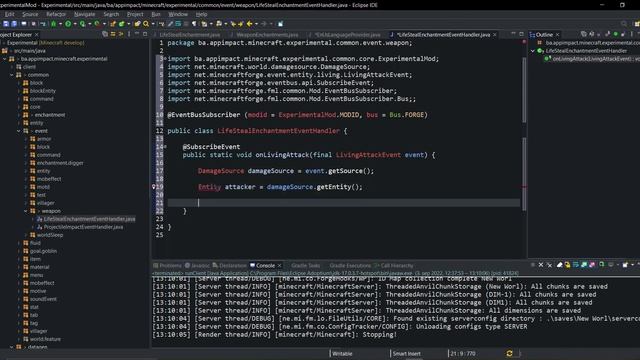Click the Pin Editor icon in toolbar
The height and width of the screenshot is (360, 640).
[280, 24]
